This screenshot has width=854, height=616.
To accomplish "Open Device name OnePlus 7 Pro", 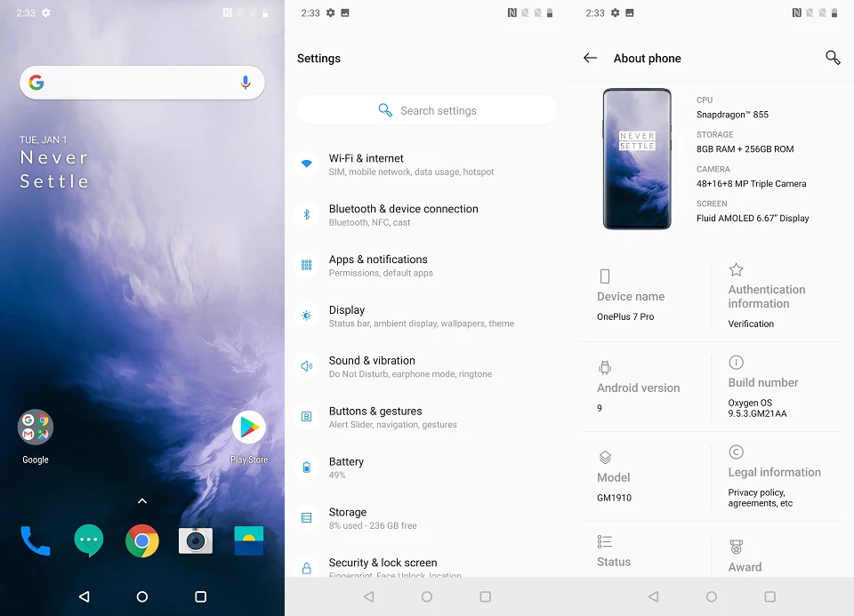I will 645,295.
